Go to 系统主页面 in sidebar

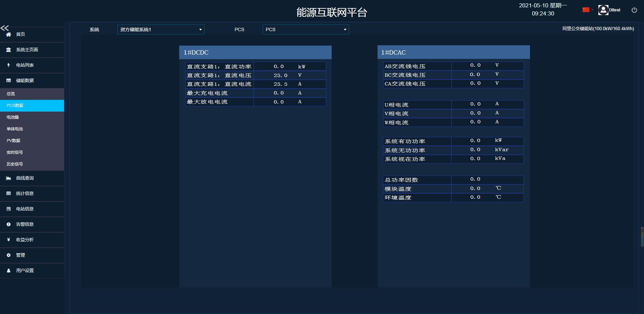pos(27,50)
